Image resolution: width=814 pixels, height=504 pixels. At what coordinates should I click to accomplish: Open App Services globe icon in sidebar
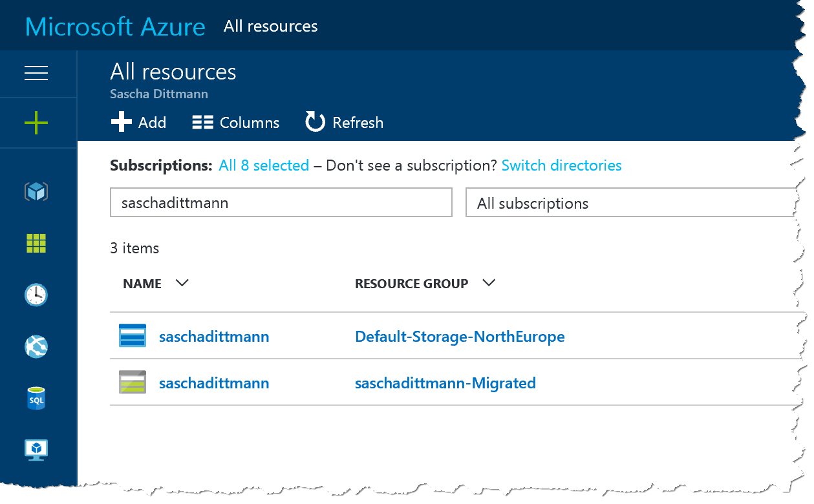pyautogui.click(x=36, y=347)
